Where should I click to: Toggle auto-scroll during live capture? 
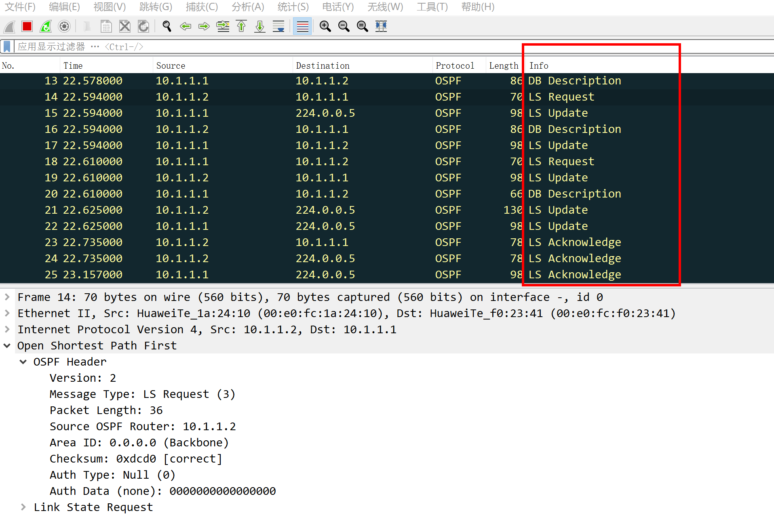(x=278, y=27)
